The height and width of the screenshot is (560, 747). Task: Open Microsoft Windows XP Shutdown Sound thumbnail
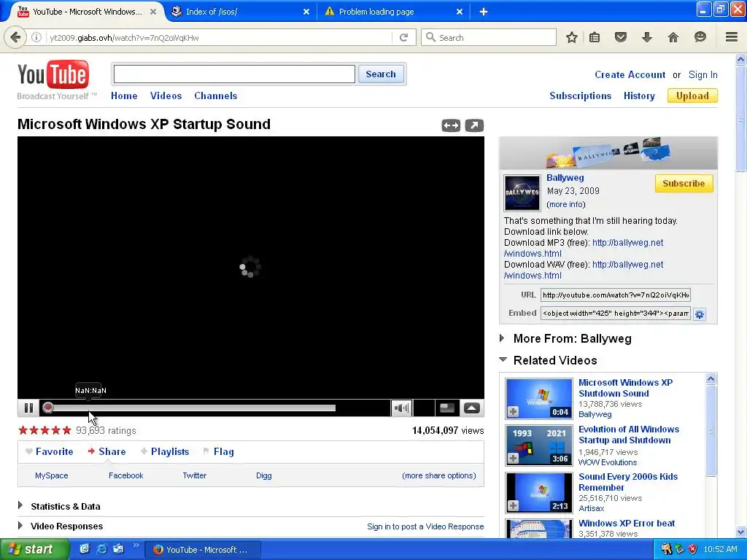pos(539,399)
